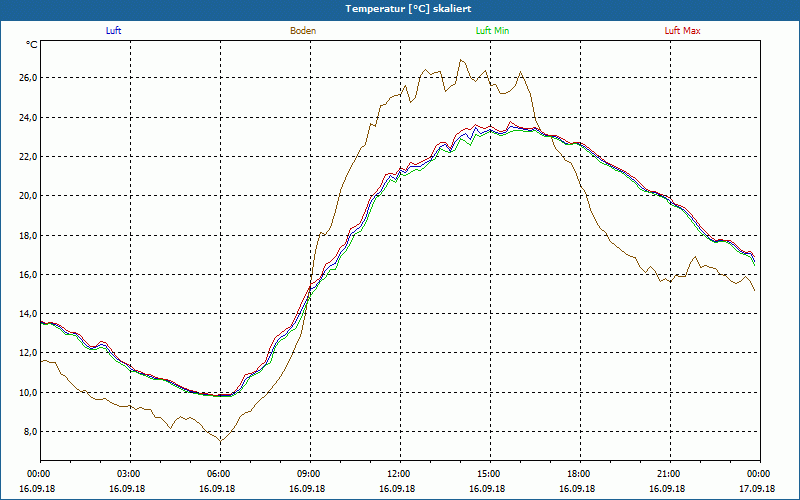Click the 24,0 y-axis value
The height and width of the screenshot is (500, 800).
point(29,117)
